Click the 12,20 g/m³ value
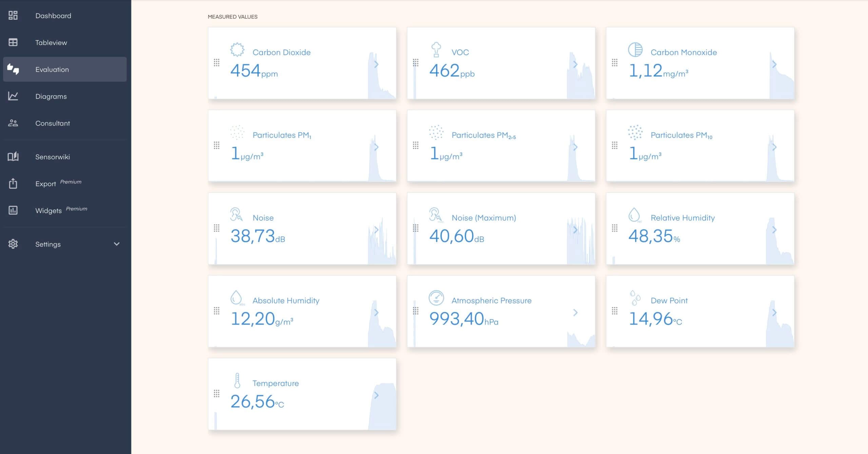Viewport: 868px width, 454px height. click(x=262, y=319)
